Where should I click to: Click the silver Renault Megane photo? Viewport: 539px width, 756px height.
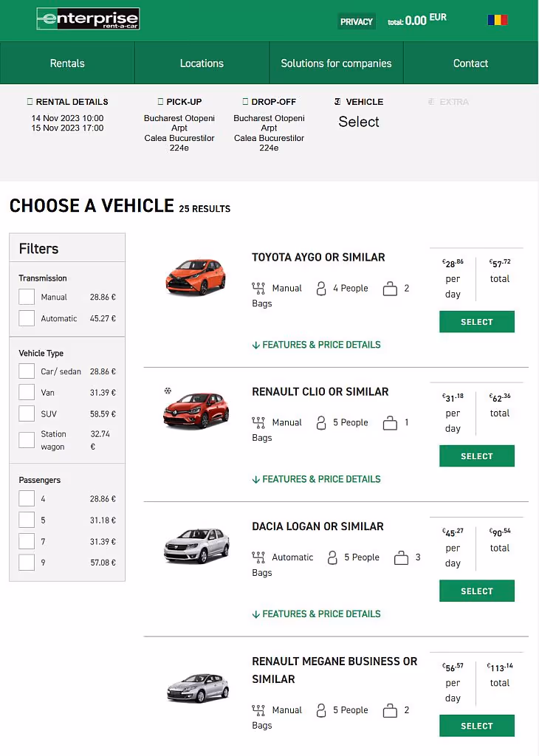(x=198, y=688)
